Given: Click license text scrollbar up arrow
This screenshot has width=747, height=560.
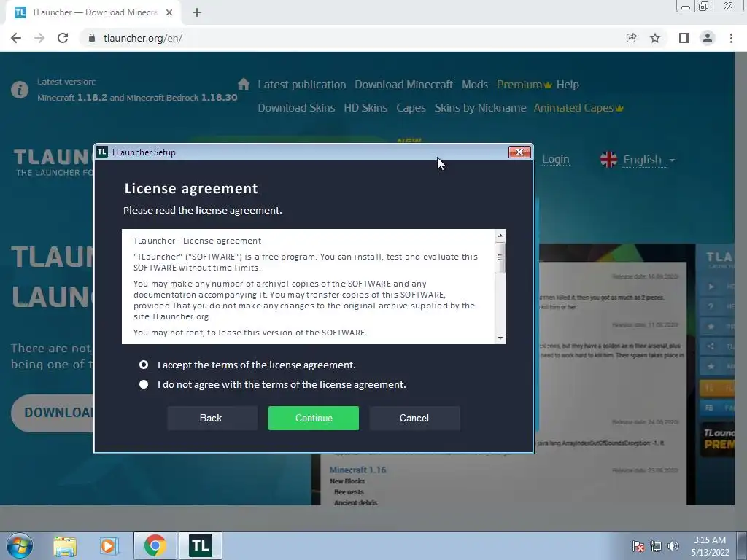Looking at the screenshot, I should click(500, 236).
